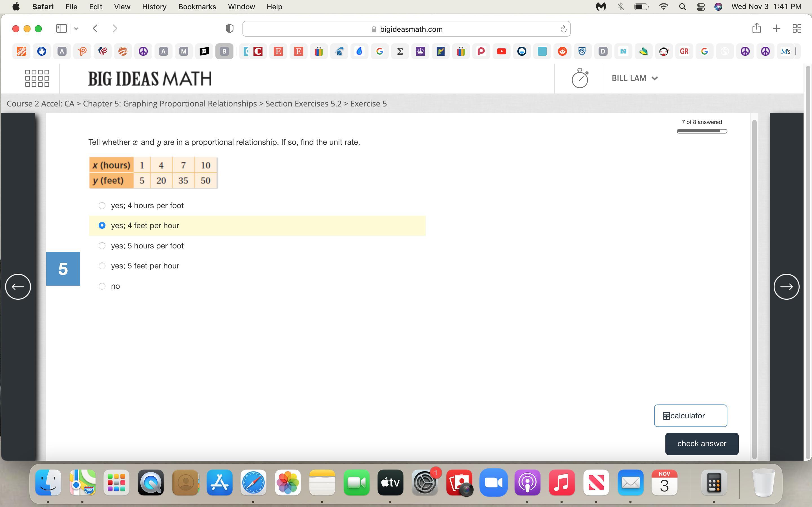Expand the sidebar options chevron in Safari
Image resolution: width=812 pixels, height=507 pixels.
pos(76,28)
